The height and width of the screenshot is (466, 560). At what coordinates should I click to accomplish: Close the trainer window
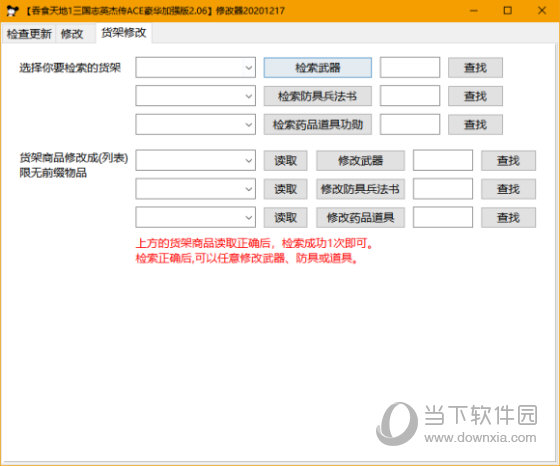[542, 11]
